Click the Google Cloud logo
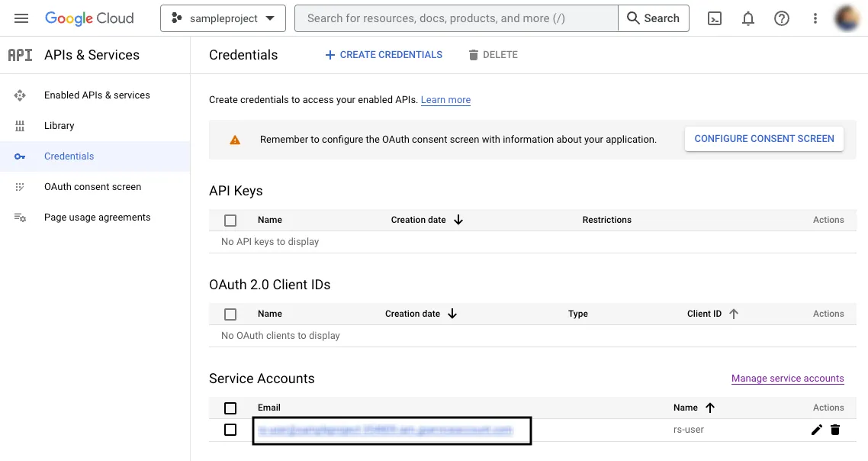 click(89, 18)
